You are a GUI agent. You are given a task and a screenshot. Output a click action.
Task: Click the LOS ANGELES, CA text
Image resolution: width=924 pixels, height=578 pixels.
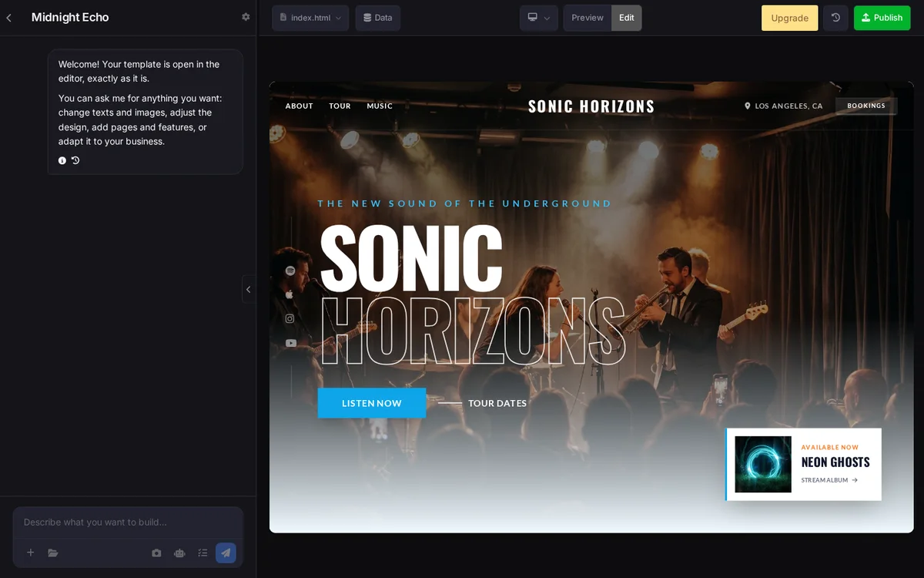[x=788, y=106]
